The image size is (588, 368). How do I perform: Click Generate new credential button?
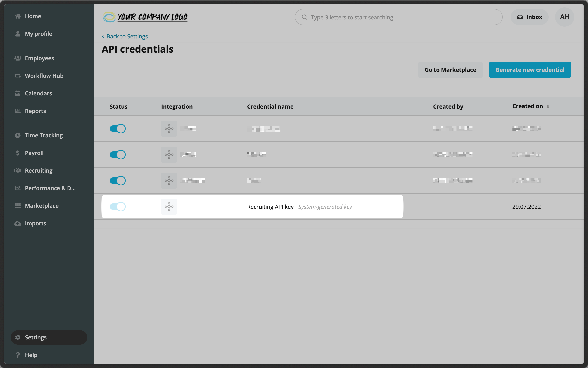click(530, 70)
